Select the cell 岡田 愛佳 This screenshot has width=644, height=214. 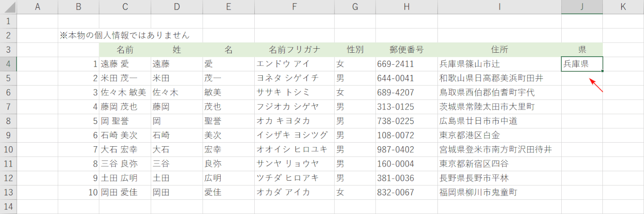pyautogui.click(x=125, y=192)
